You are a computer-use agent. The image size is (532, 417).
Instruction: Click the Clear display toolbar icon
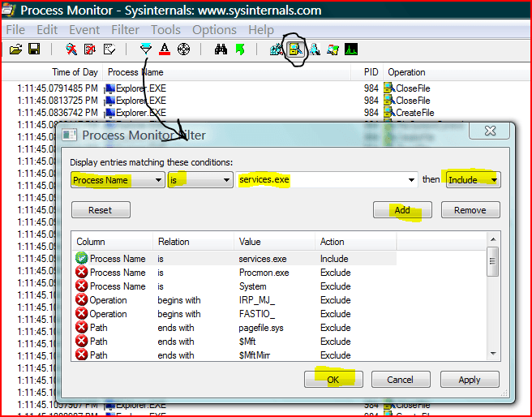[109, 49]
